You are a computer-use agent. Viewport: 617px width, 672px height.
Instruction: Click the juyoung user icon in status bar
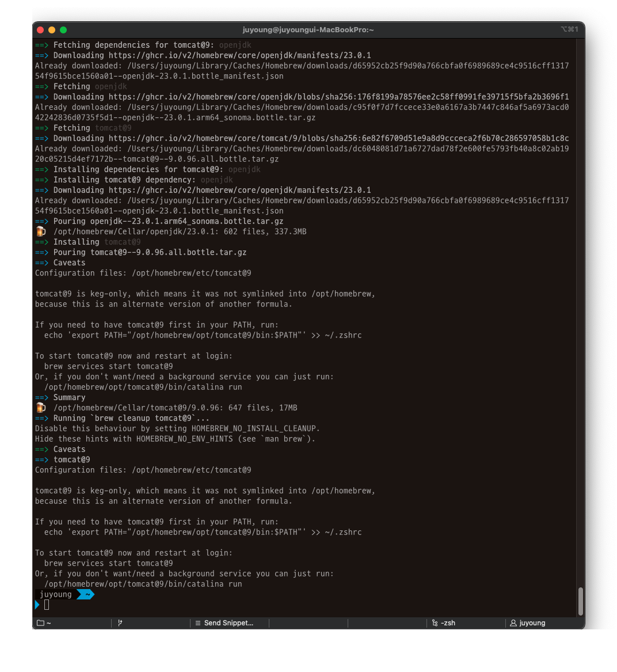[513, 623]
